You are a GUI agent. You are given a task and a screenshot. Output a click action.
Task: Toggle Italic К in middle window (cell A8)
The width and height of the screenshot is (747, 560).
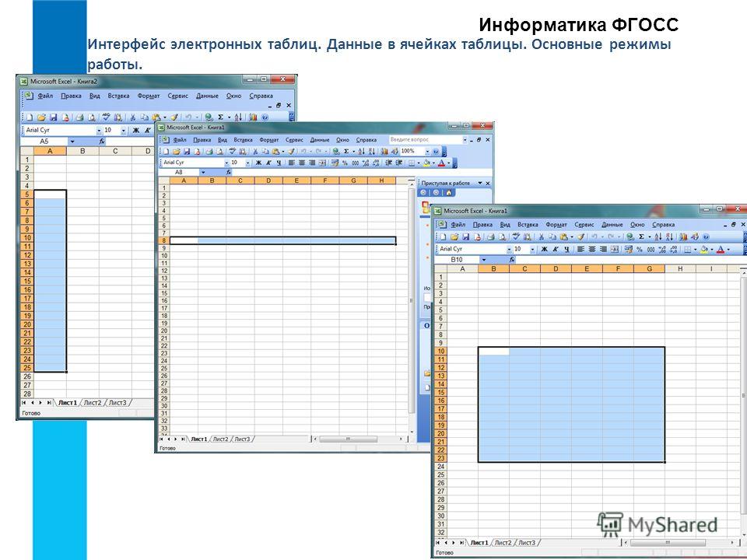[x=268, y=163]
